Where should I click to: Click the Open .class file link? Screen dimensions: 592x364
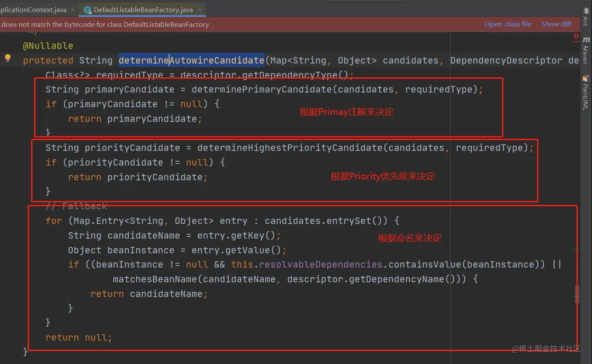tap(508, 24)
